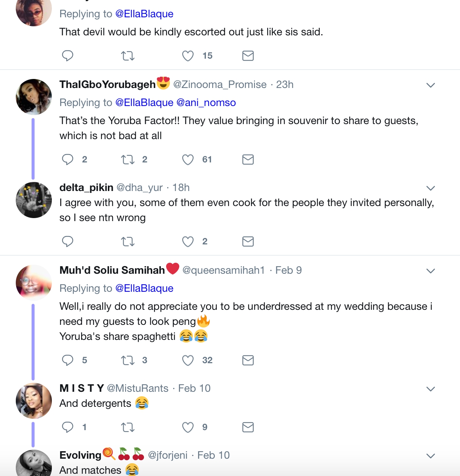Open the @ani_nomso profile mention
This screenshot has width=460, height=476.
coord(206,103)
